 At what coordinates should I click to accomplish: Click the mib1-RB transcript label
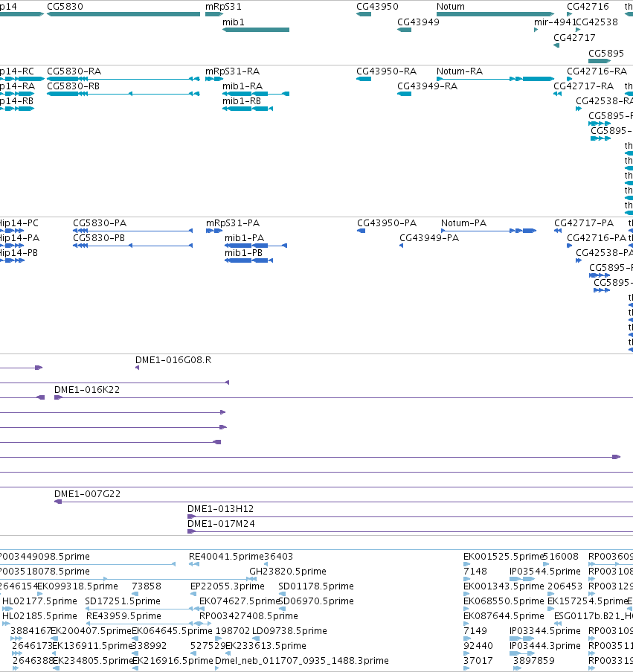[x=242, y=101]
